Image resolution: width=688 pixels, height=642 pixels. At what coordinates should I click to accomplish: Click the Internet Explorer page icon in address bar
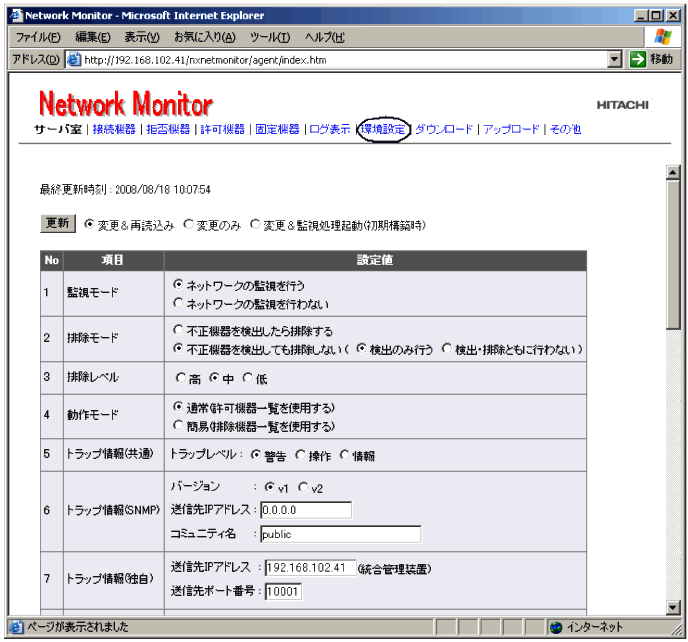[x=74, y=59]
